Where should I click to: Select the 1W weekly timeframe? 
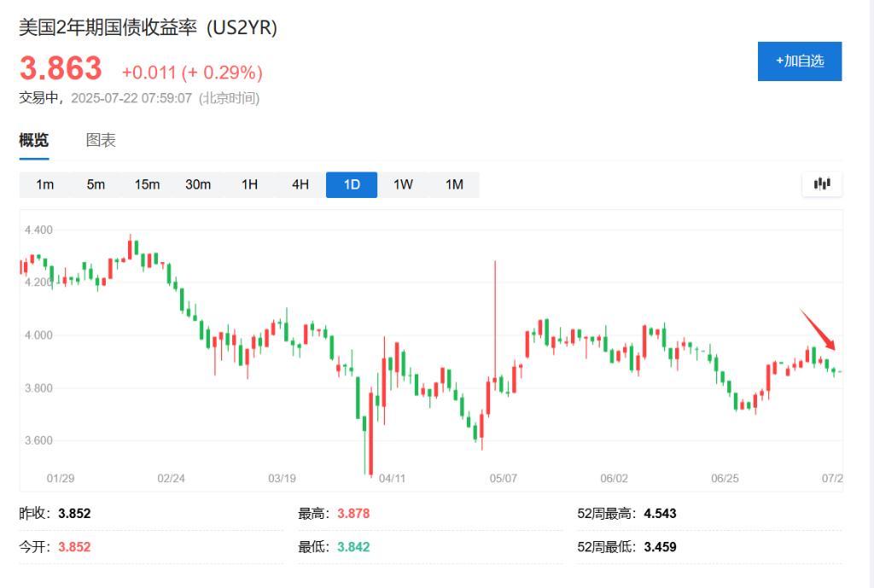pyautogui.click(x=402, y=183)
